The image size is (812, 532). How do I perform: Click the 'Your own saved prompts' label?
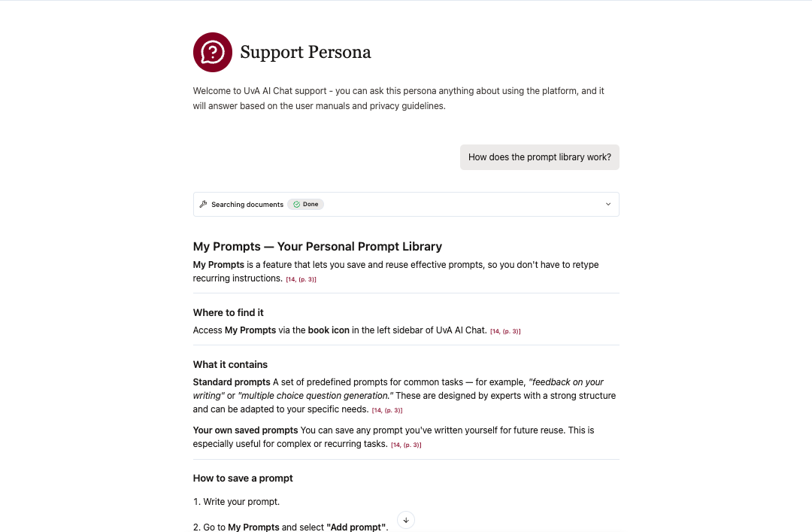click(245, 430)
